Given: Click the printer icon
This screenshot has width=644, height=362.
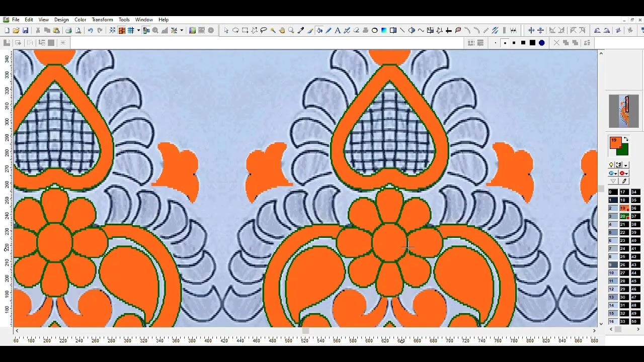Looking at the screenshot, I should tap(68, 31).
